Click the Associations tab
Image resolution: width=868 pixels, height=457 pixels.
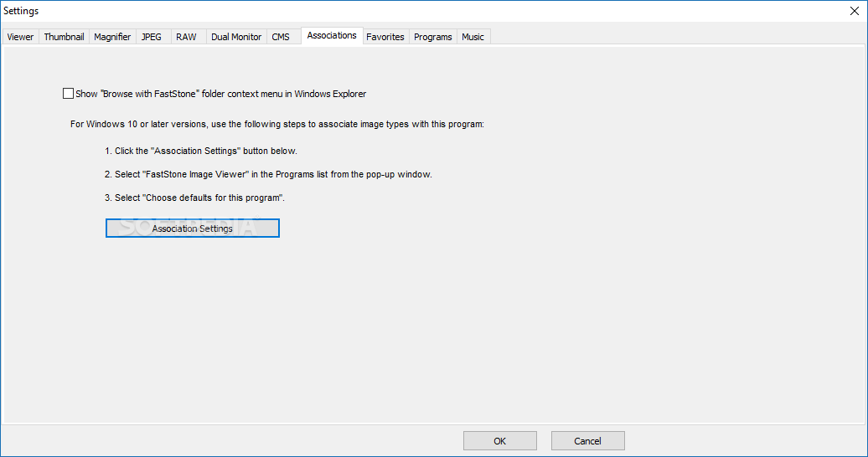tap(332, 35)
